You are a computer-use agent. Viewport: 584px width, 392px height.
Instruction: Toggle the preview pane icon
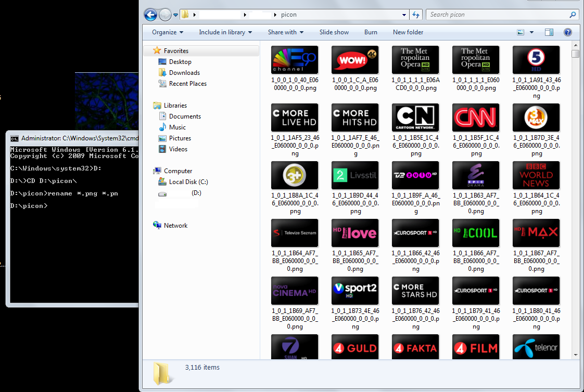click(549, 32)
